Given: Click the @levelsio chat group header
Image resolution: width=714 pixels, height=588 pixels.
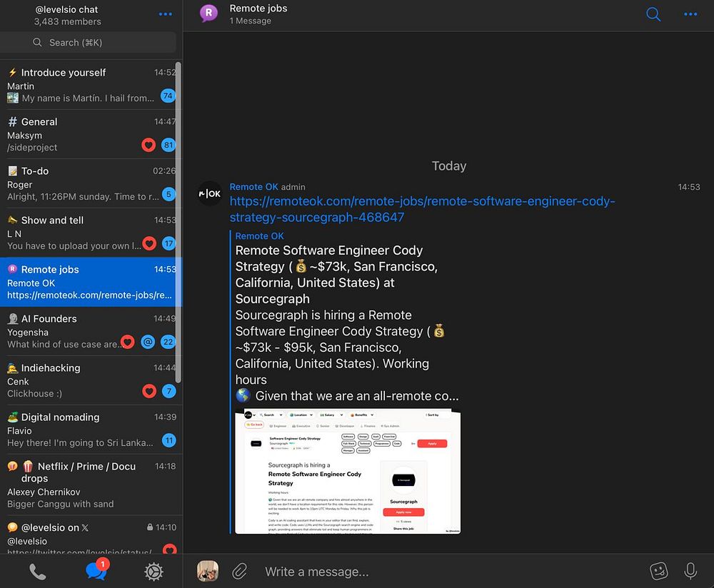Looking at the screenshot, I should pos(67,15).
